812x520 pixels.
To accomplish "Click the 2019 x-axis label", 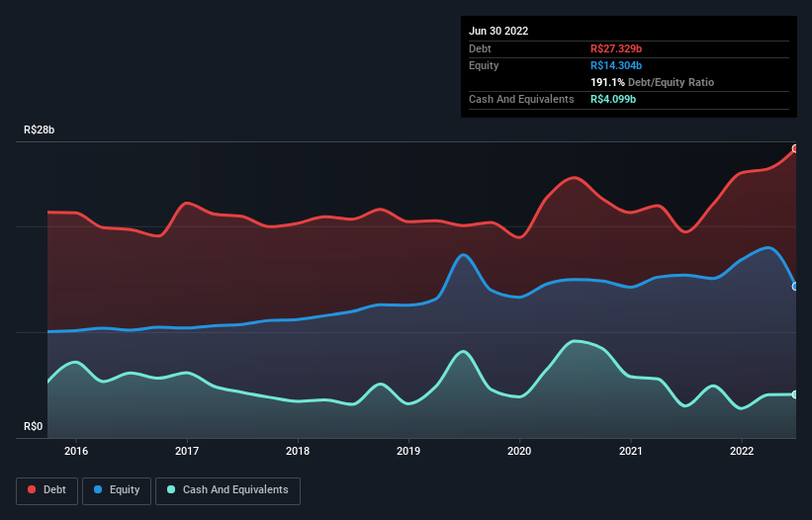I will click(408, 451).
